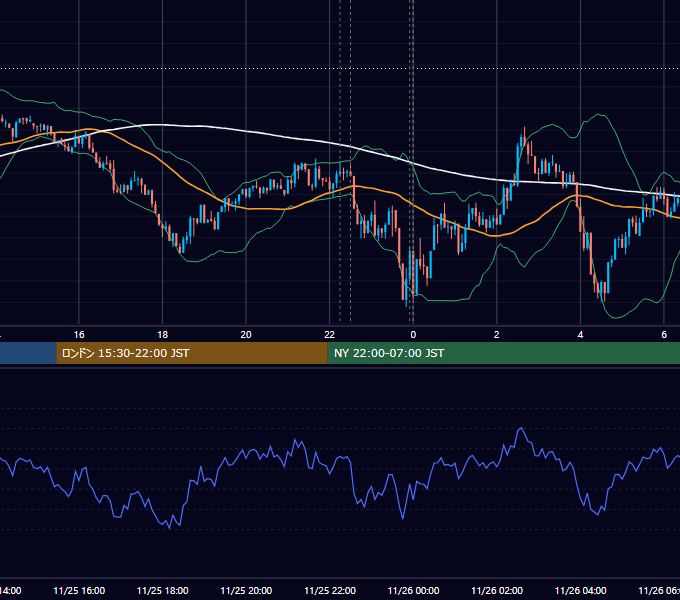Click the 11/26 00:00 date label
The image size is (680, 600).
pyautogui.click(x=413, y=591)
